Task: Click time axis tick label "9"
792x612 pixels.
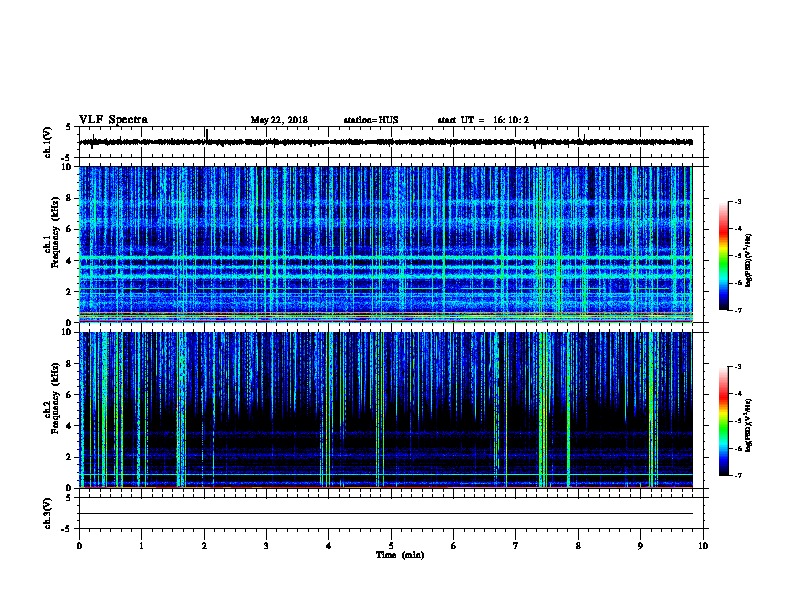Action: 640,546
